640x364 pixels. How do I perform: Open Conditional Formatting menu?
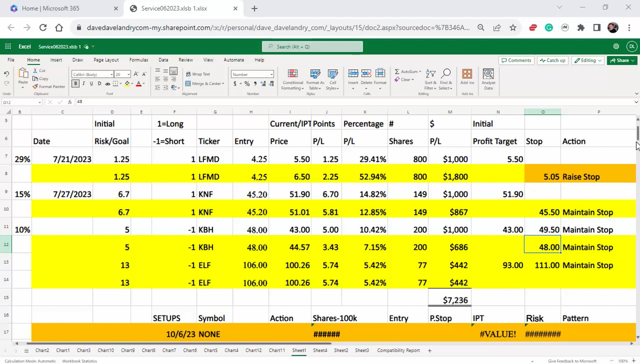pyautogui.click(x=293, y=80)
